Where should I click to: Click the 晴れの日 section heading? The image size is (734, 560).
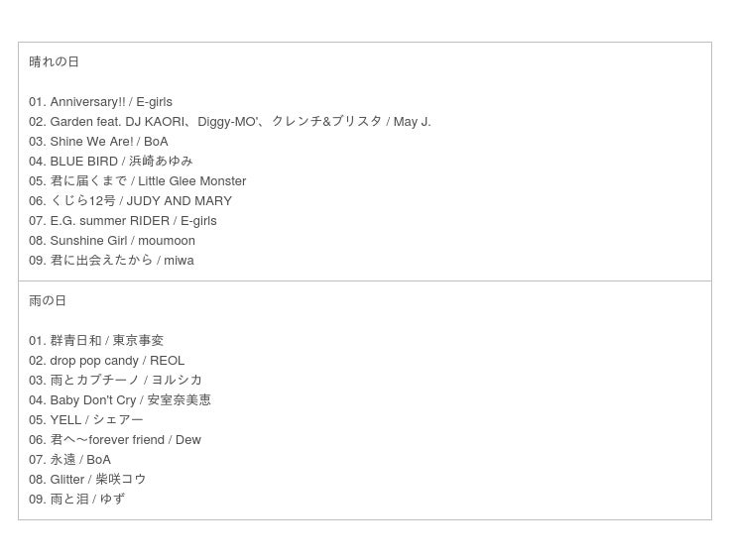pyautogui.click(x=54, y=61)
